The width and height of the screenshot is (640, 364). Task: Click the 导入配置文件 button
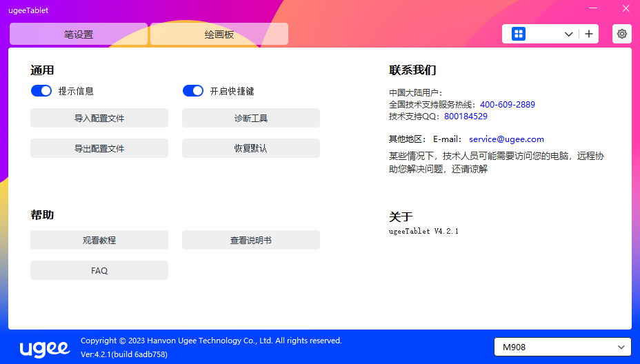pos(99,118)
